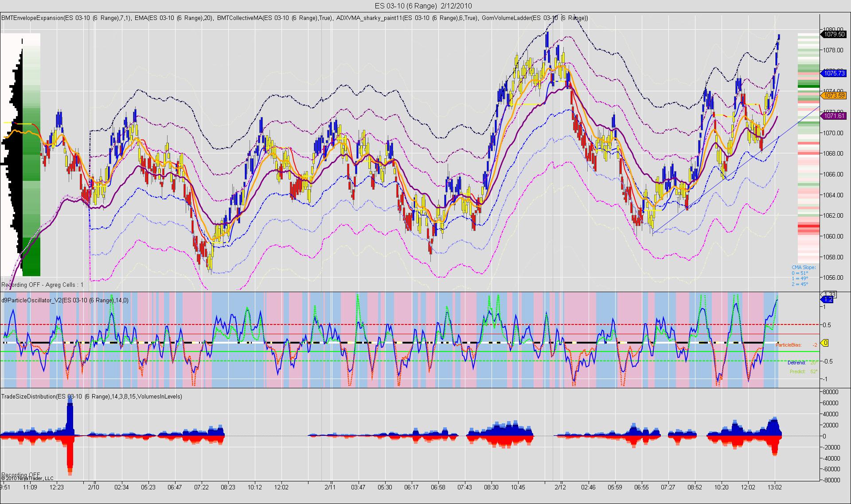Select the BMTEnvelopeExpansion indicator label
This screenshot has width=851, height=504.
coord(66,18)
